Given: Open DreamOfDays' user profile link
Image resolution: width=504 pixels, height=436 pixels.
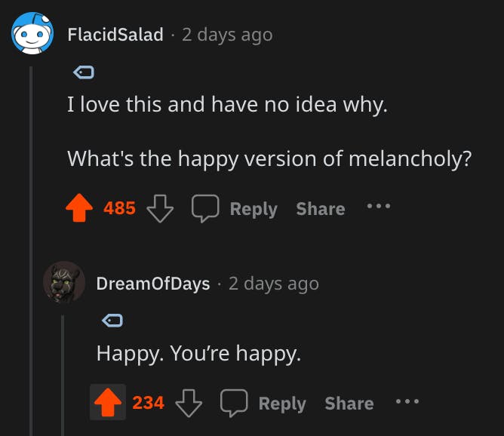Looking at the screenshot, I should pyautogui.click(x=153, y=284).
